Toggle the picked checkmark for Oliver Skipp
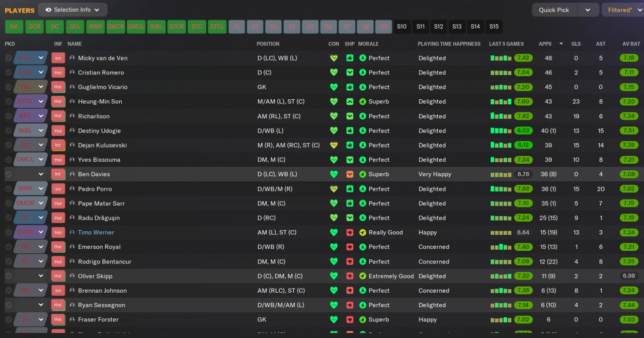The image size is (644, 338). click(x=9, y=276)
